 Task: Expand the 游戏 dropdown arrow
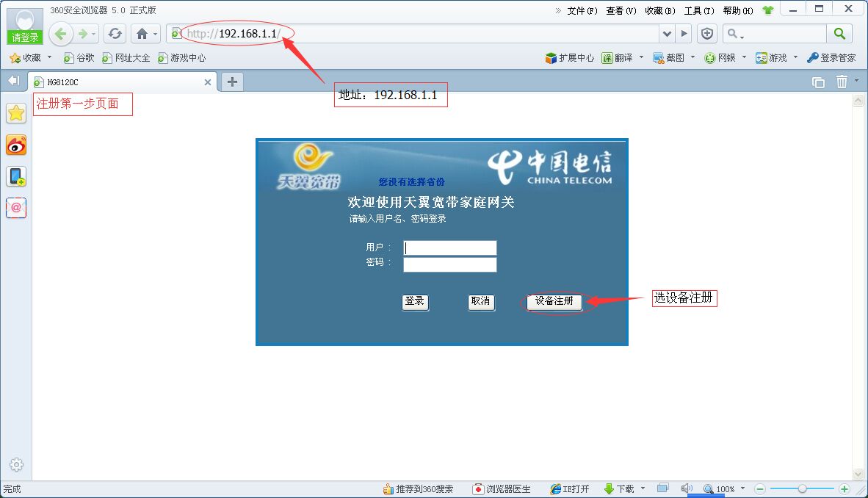tap(795, 57)
